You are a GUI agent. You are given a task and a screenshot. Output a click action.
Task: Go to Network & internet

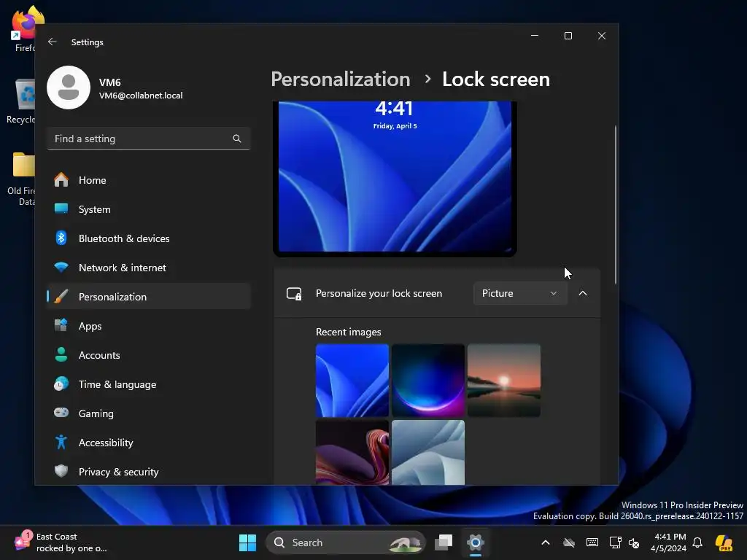click(149, 268)
